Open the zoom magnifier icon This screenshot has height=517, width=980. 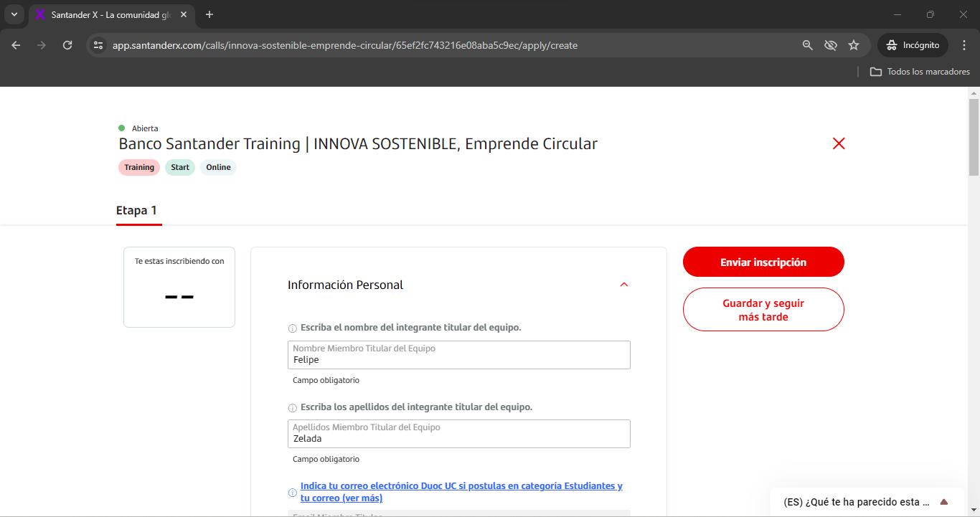click(808, 45)
